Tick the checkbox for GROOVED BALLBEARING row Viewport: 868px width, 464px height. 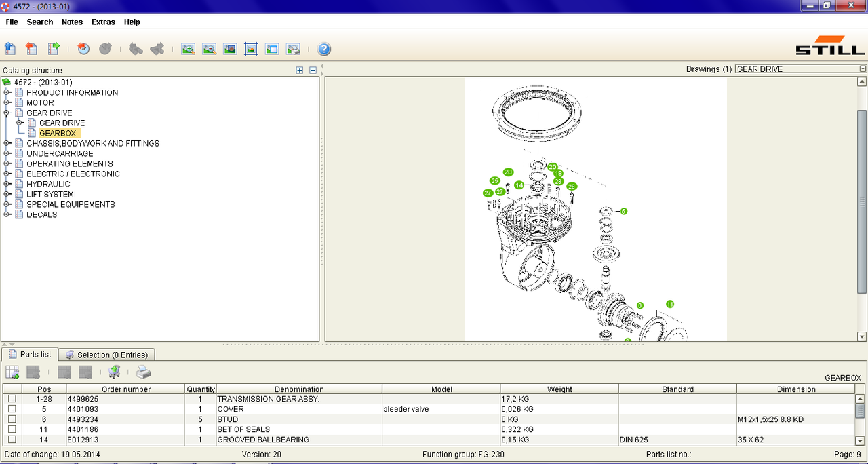pos(12,440)
